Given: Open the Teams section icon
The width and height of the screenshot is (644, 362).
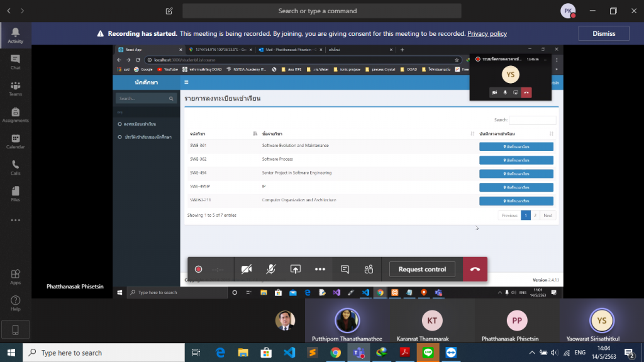Looking at the screenshot, I should (x=16, y=88).
